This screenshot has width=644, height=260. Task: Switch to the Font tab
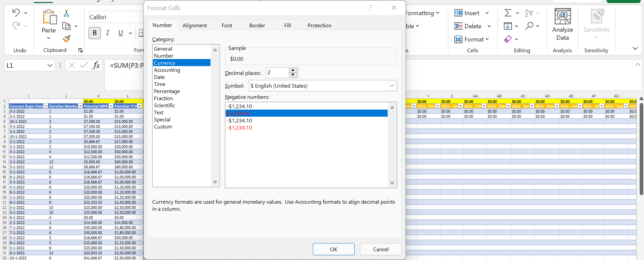[x=227, y=25]
